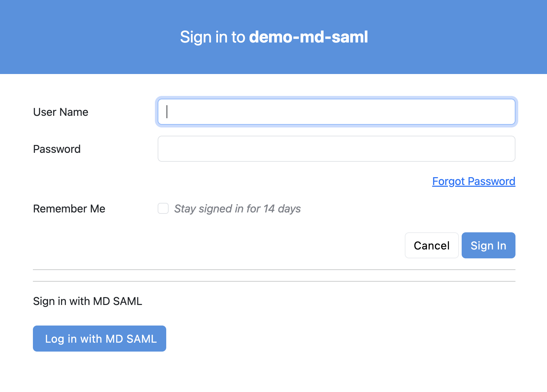Click the upper horizontal divider line
Screen dimensions: 547x392
pos(274,270)
